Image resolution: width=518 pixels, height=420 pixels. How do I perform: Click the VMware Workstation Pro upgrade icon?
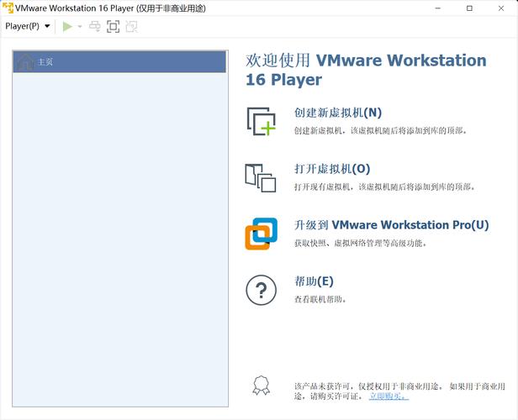(x=261, y=234)
